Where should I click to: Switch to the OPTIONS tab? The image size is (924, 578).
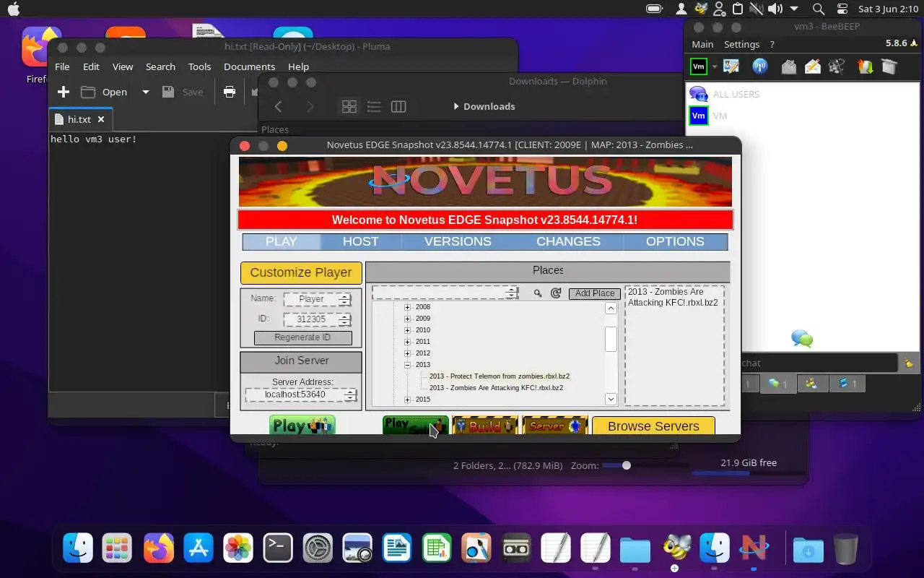[x=675, y=241]
